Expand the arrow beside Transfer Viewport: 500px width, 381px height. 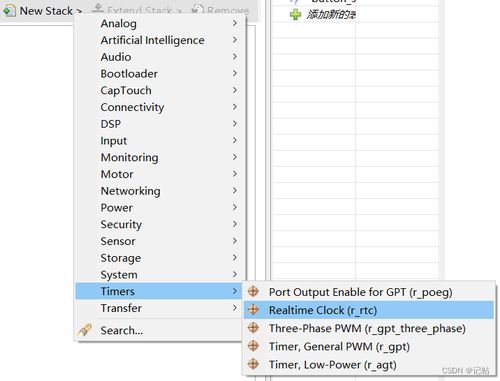[235, 308]
